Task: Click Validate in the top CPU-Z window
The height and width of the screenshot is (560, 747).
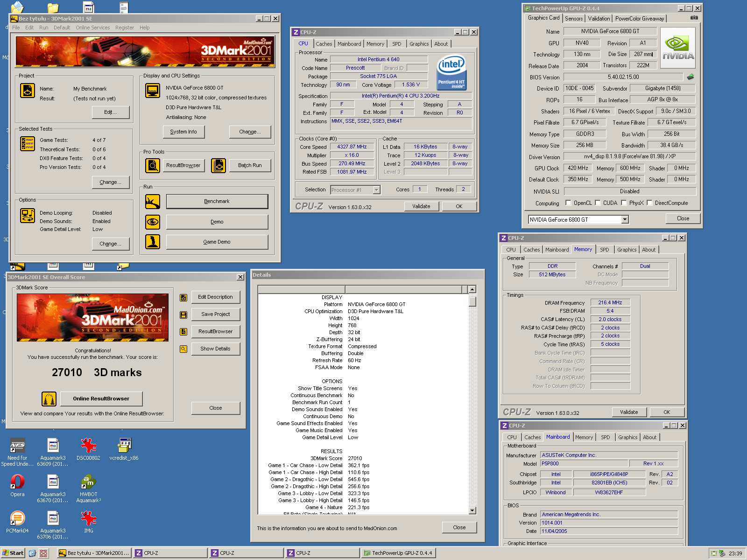Action: [421, 206]
